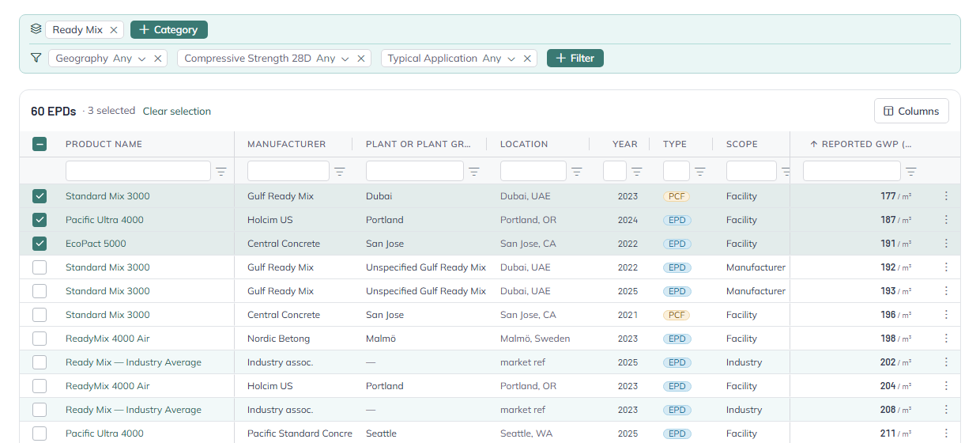Focus the Reported GWP filter field
This screenshot has height=443, width=980.
852,171
